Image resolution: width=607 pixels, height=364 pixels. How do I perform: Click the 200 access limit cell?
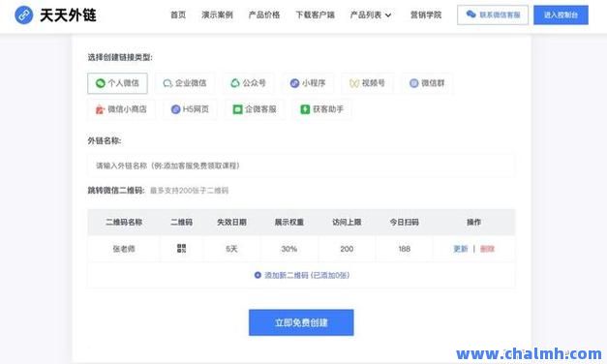click(x=347, y=249)
